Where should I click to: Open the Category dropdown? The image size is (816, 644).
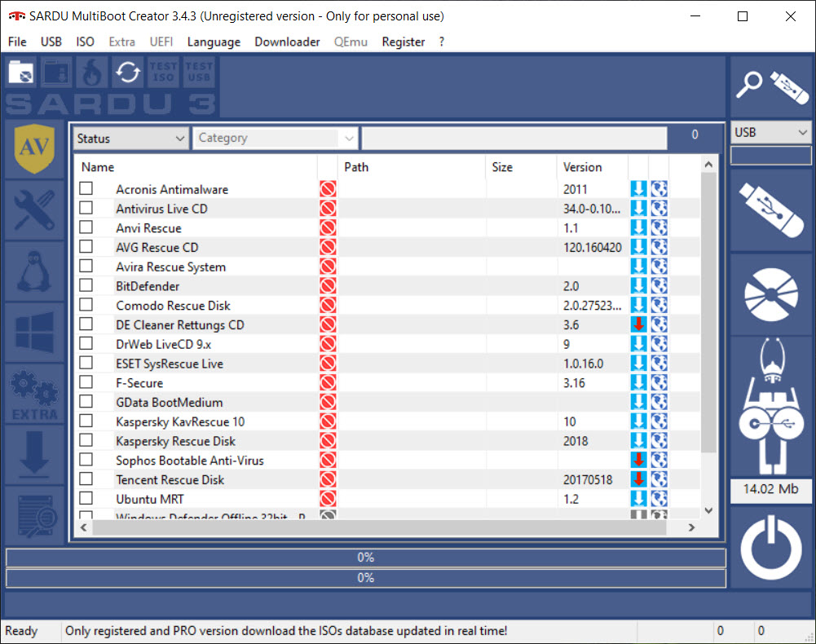[x=275, y=139]
